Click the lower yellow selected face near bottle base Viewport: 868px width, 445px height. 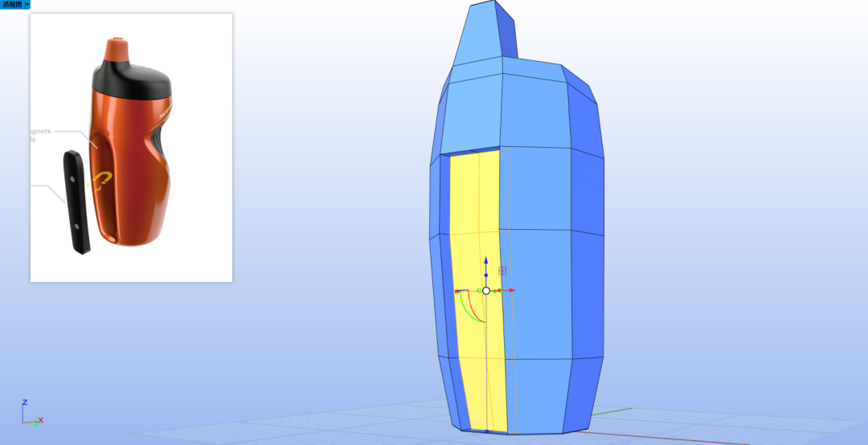(x=485, y=394)
